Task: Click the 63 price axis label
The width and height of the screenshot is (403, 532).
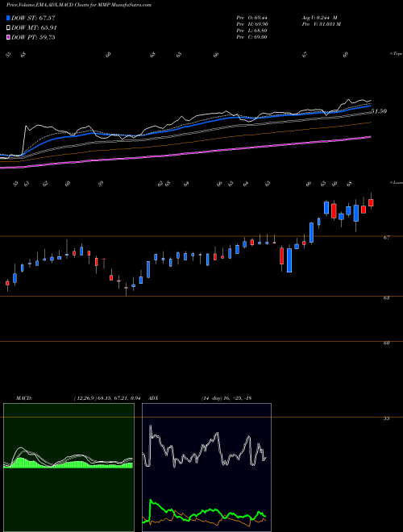Action: (386, 298)
